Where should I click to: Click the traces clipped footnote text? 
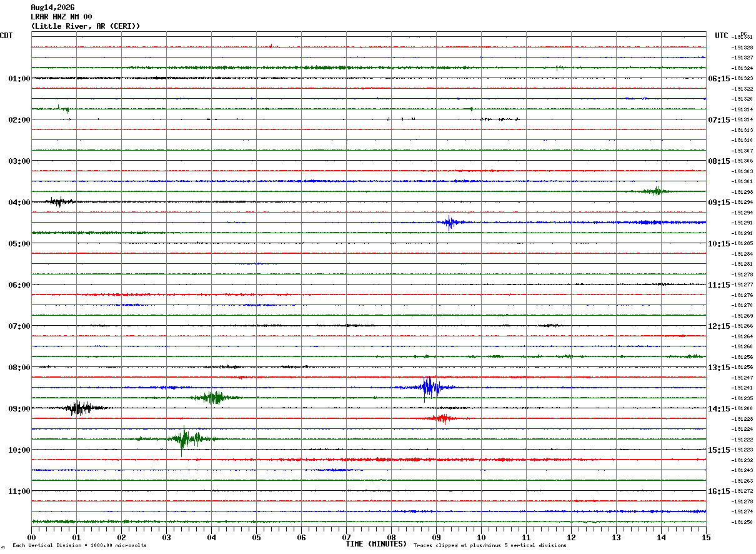click(490, 545)
